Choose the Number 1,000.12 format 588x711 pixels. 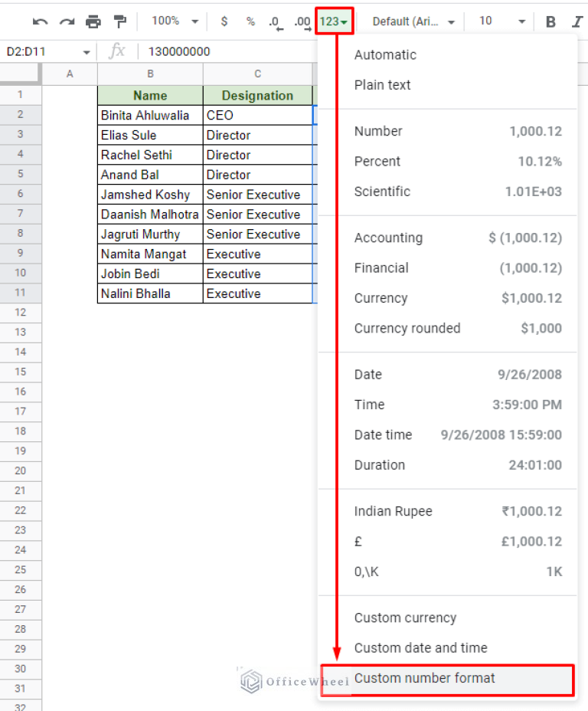point(448,131)
